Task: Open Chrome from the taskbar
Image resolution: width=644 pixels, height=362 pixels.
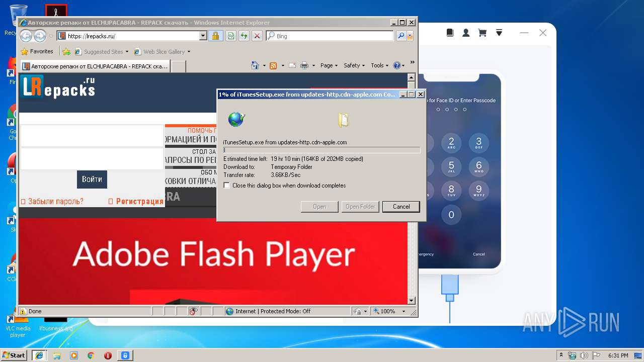Action: 91,355
